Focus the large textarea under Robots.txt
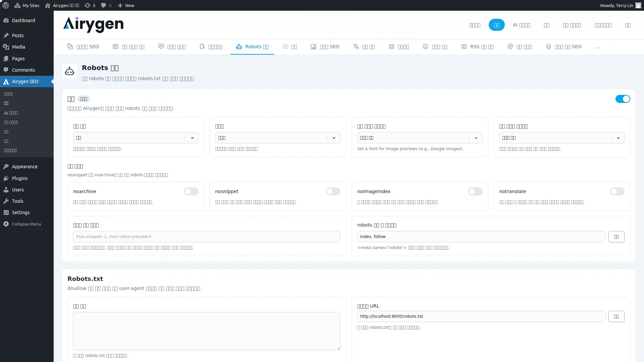 pyautogui.click(x=207, y=331)
